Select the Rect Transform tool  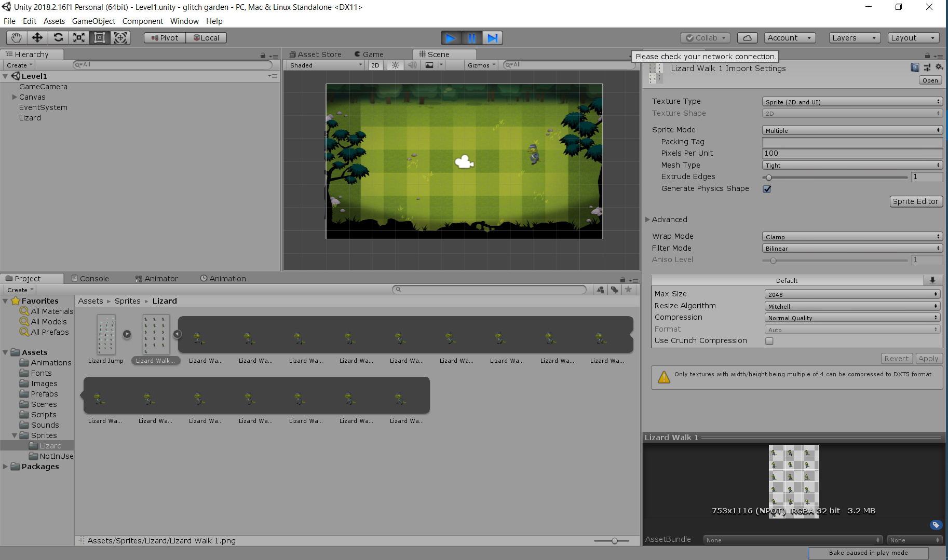click(x=100, y=38)
